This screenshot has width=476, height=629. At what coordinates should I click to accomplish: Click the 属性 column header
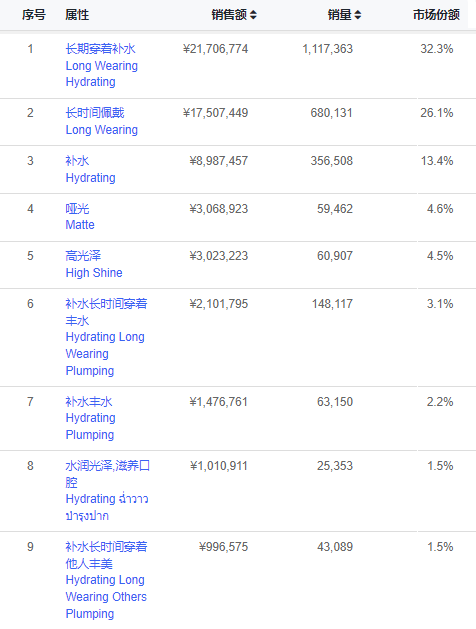pyautogui.click(x=77, y=15)
